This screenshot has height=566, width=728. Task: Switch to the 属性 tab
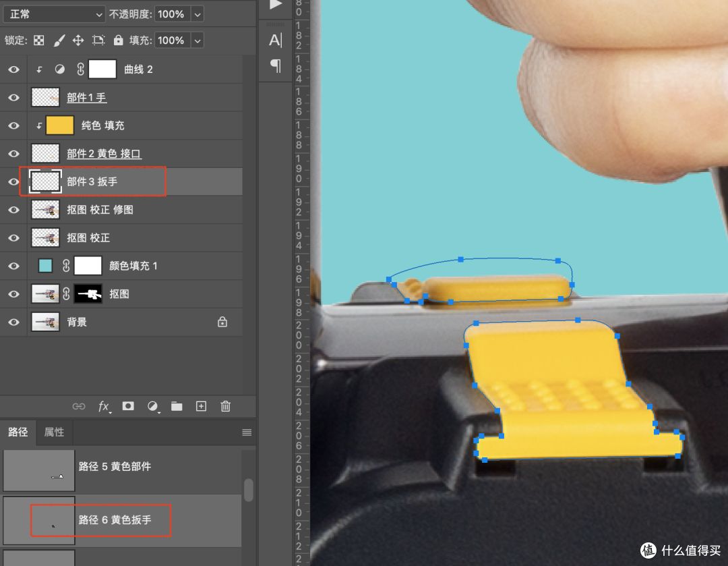(54, 432)
